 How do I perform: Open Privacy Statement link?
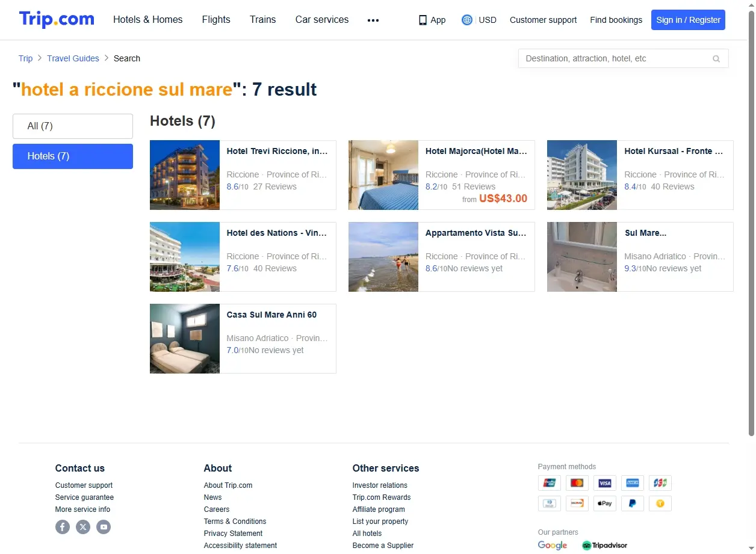[233, 534]
